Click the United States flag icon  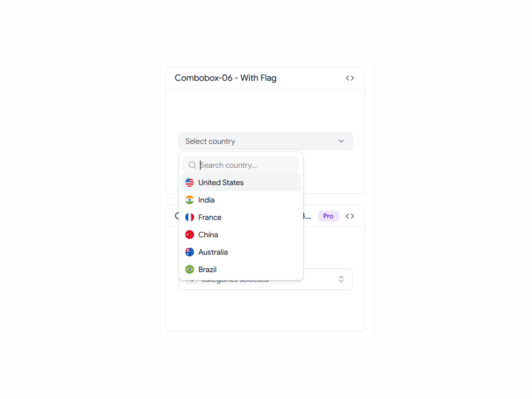[x=190, y=182]
